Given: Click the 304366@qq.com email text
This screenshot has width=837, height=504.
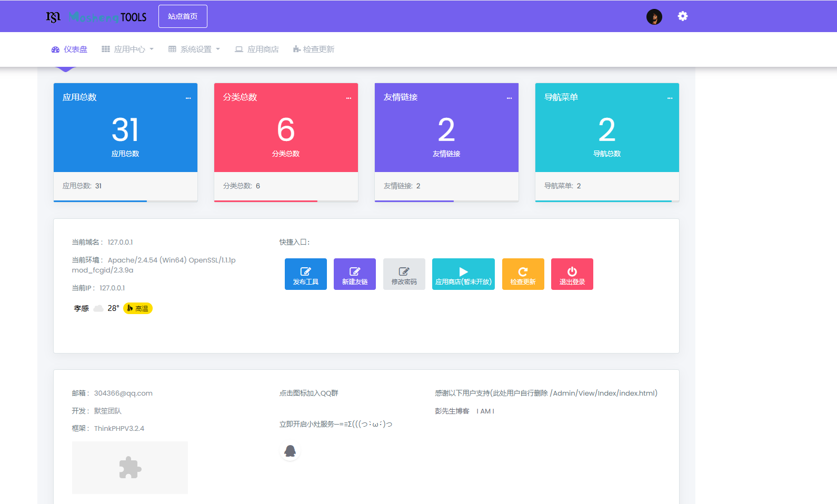Looking at the screenshot, I should (x=123, y=394).
